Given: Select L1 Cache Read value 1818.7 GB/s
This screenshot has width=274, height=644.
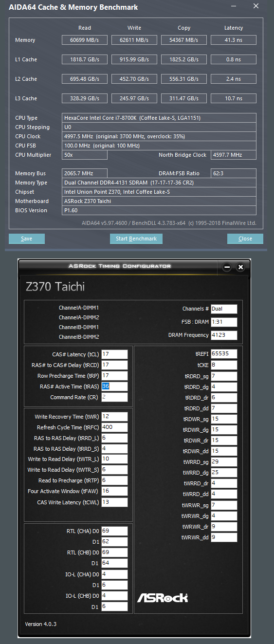Looking at the screenshot, I should pos(85,59).
